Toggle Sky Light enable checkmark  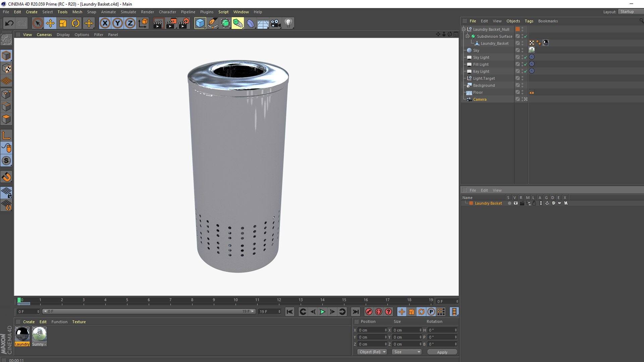click(x=526, y=57)
